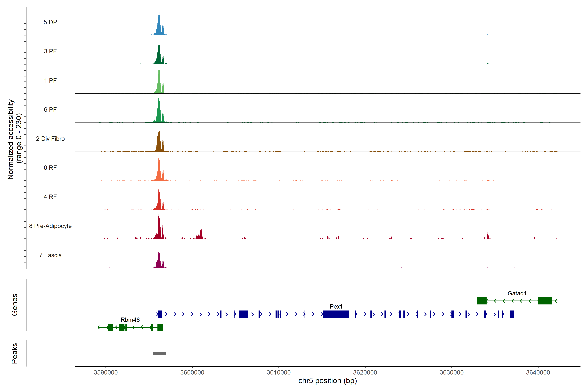The image size is (588, 392).
Task: Click the last Pex1 exon at gene end
Action: [x=512, y=314]
